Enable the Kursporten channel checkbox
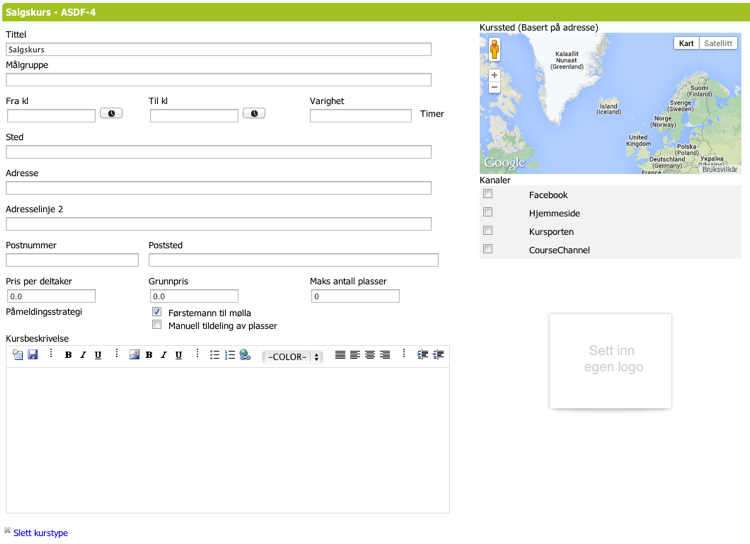 [488, 231]
